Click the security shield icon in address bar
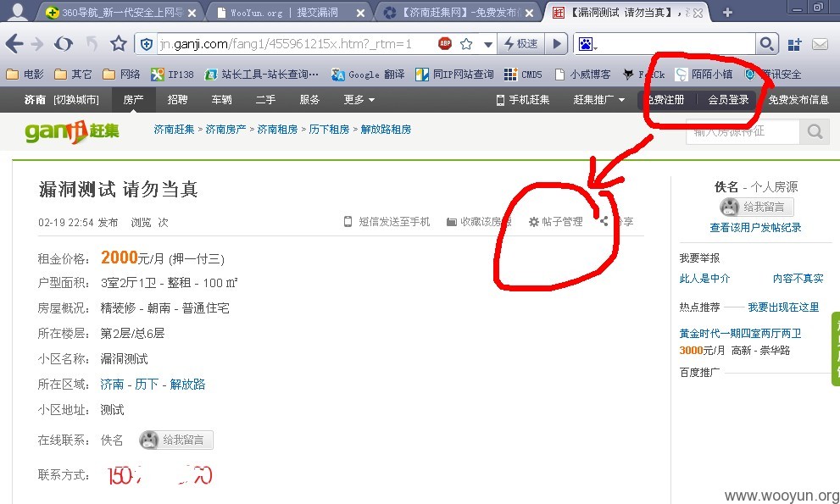This screenshot has height=504, width=840. point(146,44)
